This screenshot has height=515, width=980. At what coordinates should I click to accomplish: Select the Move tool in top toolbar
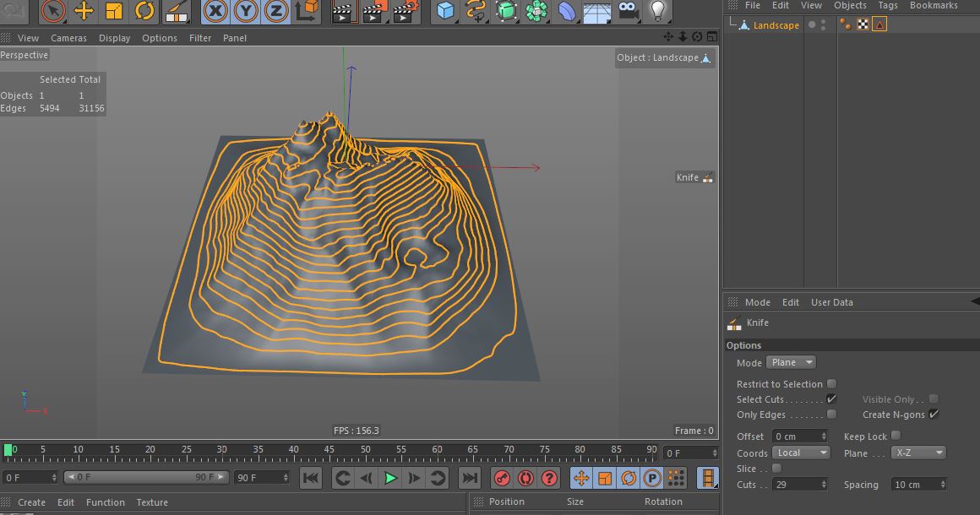point(84,11)
